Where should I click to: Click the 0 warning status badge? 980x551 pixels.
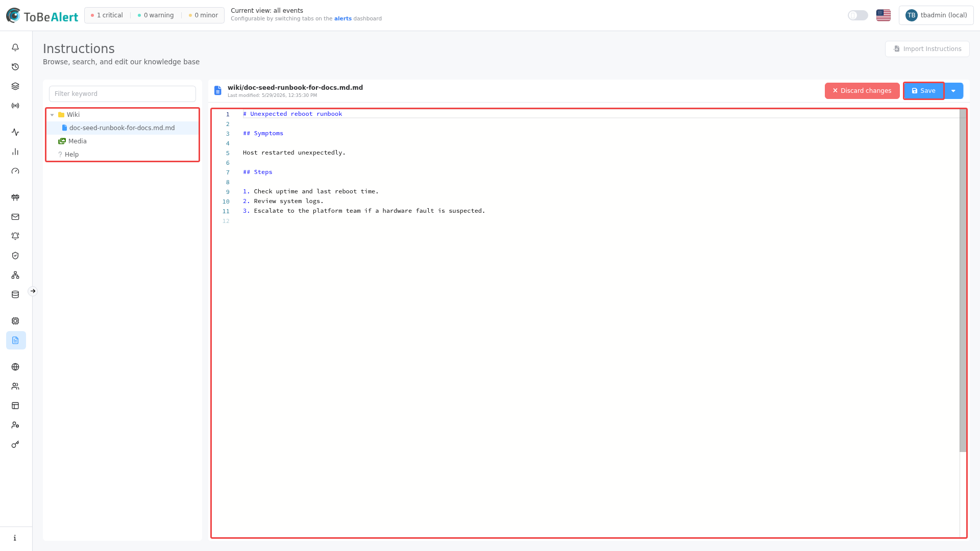point(156,15)
